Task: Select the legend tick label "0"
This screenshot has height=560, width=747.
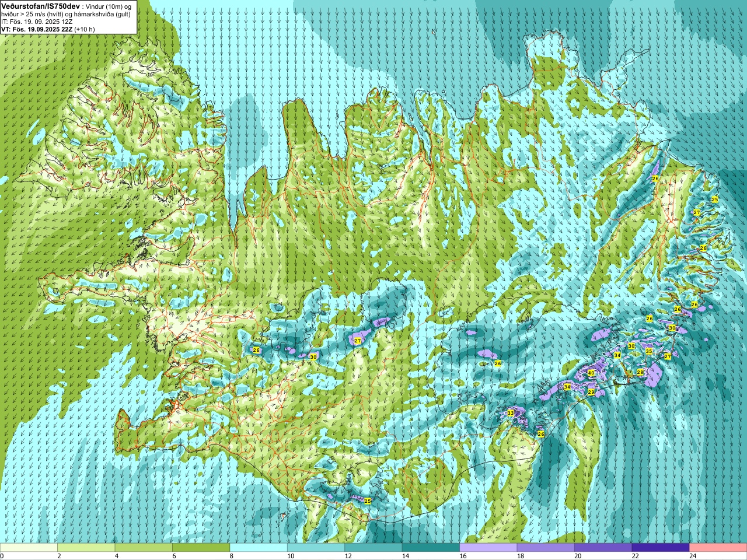Action: click(x=2, y=556)
